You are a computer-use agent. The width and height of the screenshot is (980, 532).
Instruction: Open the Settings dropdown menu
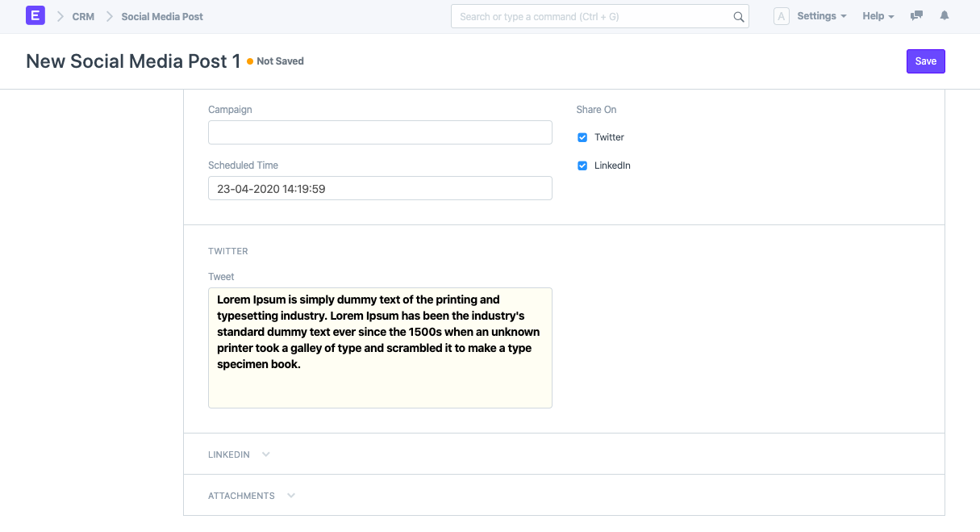click(821, 16)
